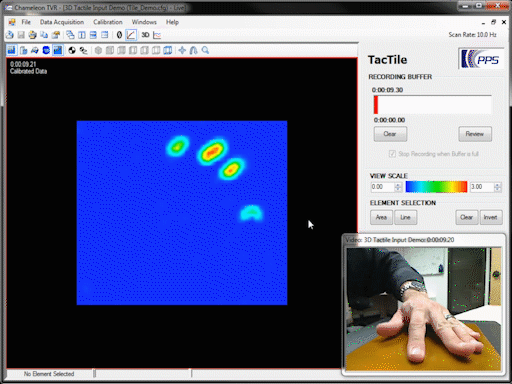512x384 pixels.
Task: Click the Tile windows vertically icon
Action: point(82,35)
